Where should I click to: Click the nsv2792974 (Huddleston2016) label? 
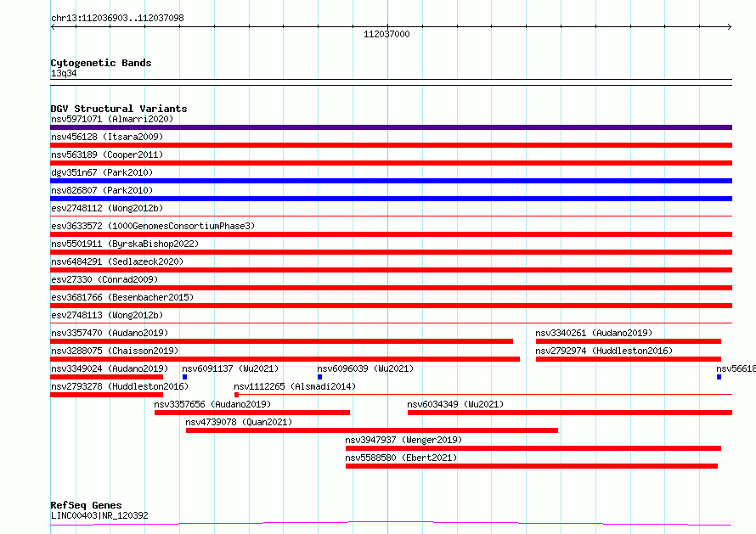tap(604, 351)
